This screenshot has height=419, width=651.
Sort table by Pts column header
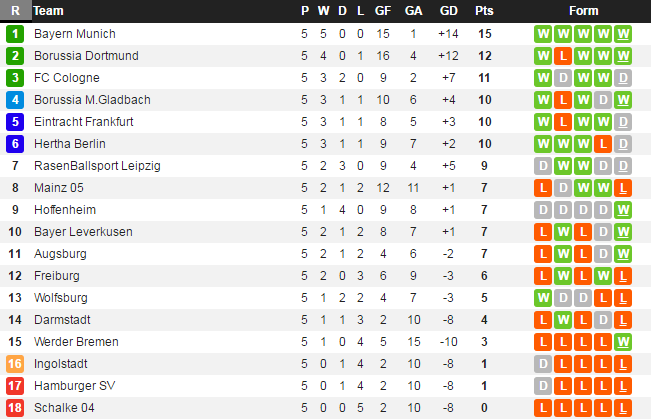tap(484, 11)
